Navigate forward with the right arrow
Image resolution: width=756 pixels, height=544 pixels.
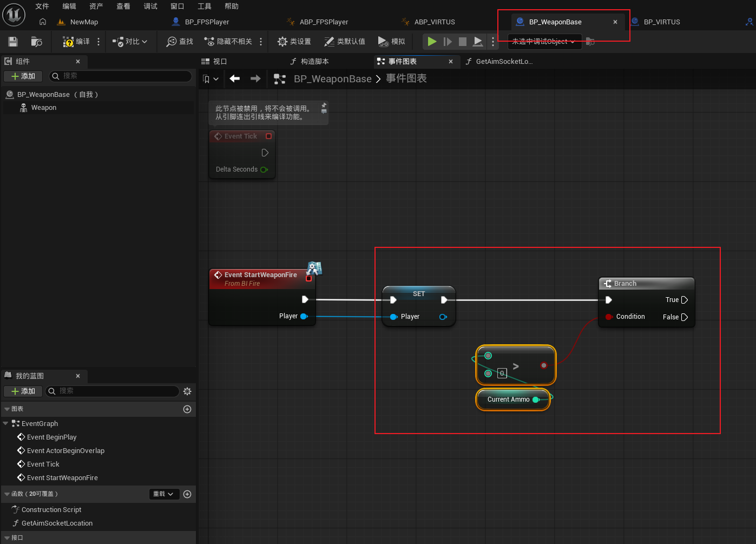[x=255, y=79]
